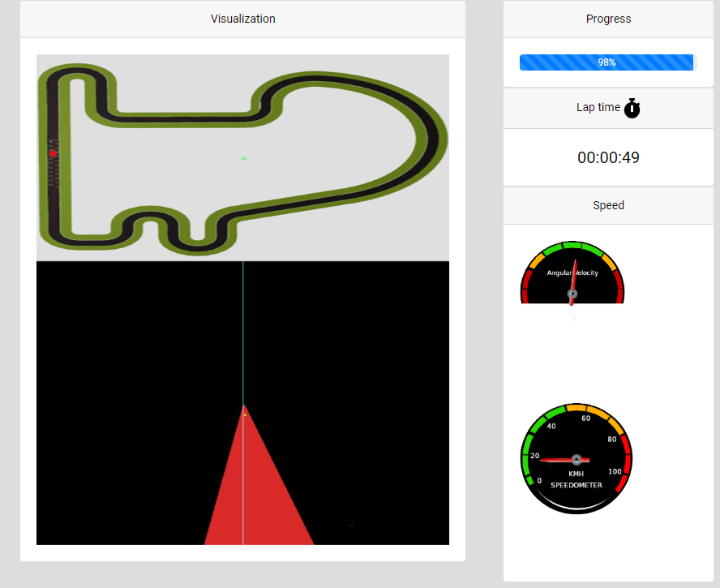
Task: Click the 00:00:49 lap time readout
Action: click(x=608, y=157)
